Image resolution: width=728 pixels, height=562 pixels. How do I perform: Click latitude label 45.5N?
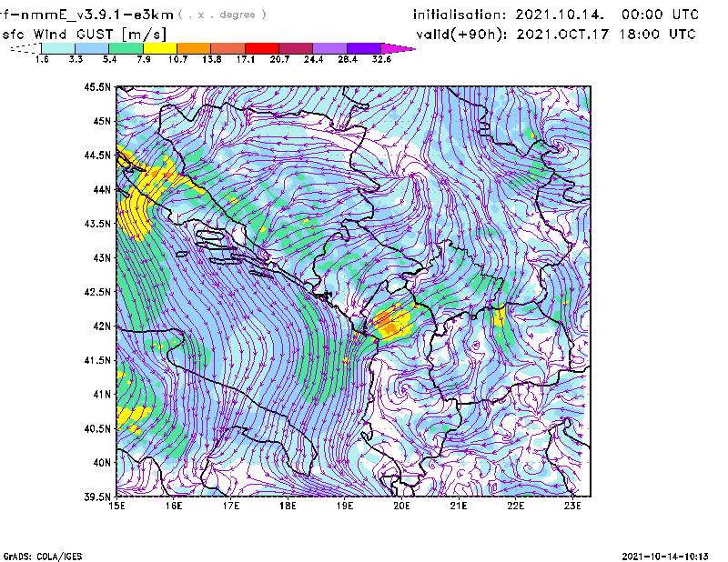[97, 86]
